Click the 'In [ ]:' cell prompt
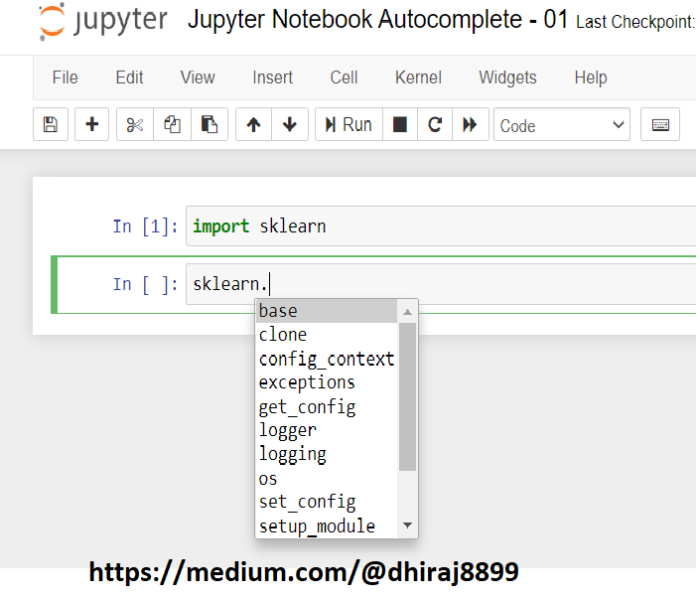This screenshot has width=700, height=602. (x=145, y=284)
